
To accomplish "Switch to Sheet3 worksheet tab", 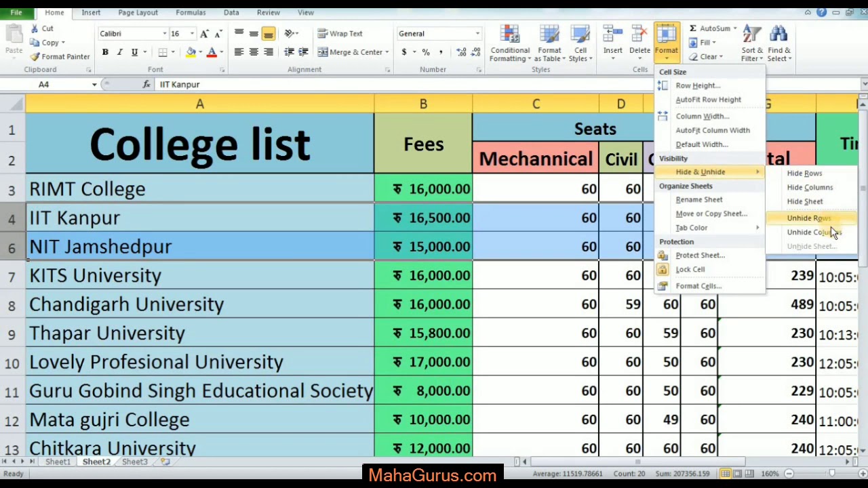I will point(134,462).
